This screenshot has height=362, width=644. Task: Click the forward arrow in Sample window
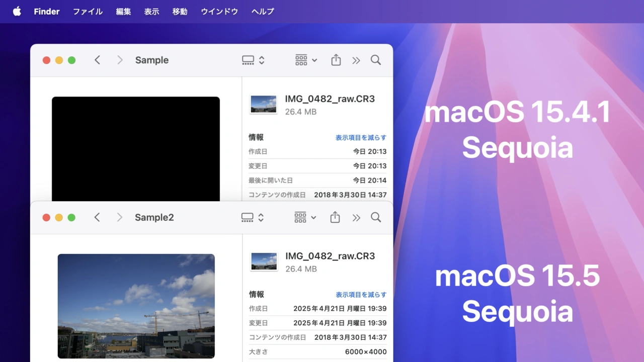point(120,60)
